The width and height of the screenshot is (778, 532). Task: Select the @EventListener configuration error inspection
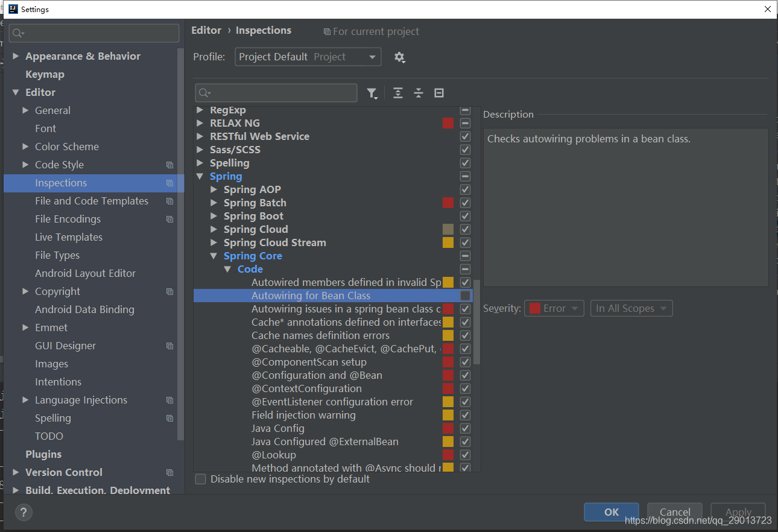click(332, 402)
